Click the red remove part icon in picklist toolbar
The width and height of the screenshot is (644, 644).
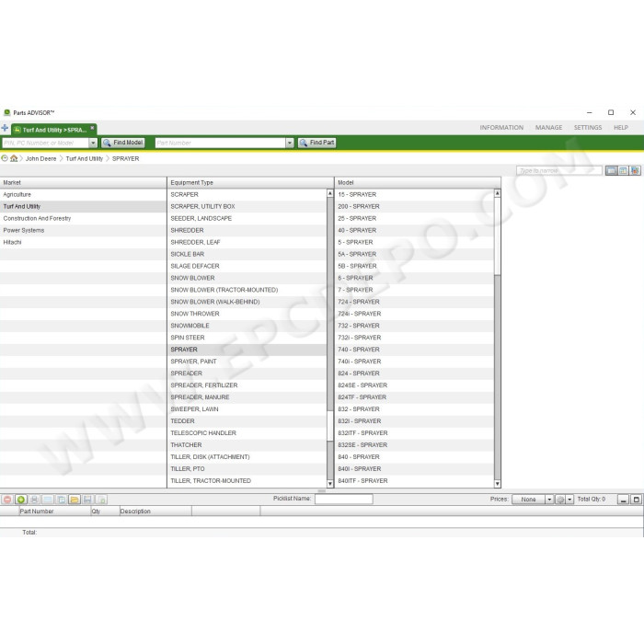click(x=7, y=500)
